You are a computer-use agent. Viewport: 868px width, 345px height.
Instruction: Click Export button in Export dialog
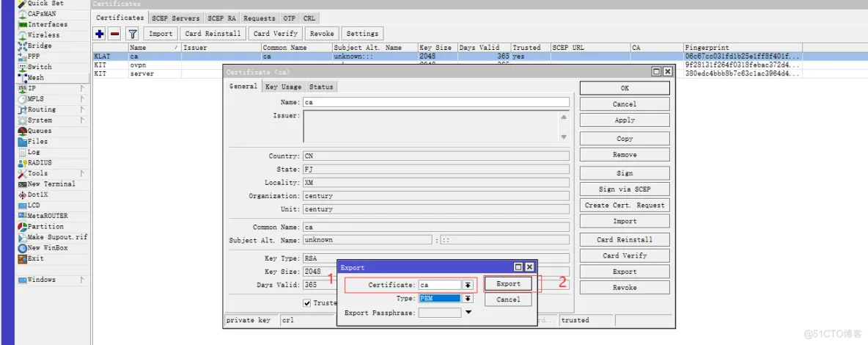click(x=508, y=284)
